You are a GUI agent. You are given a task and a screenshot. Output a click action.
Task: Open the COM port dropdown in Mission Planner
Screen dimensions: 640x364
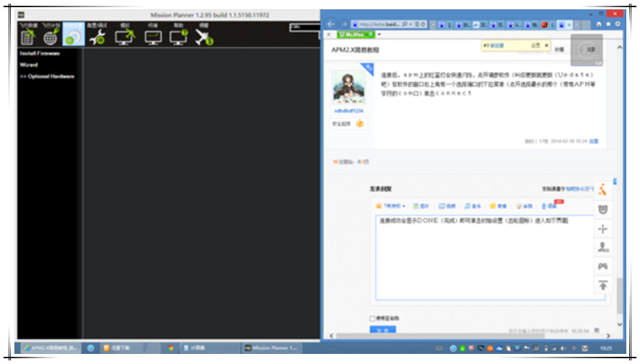pyautogui.click(x=303, y=27)
